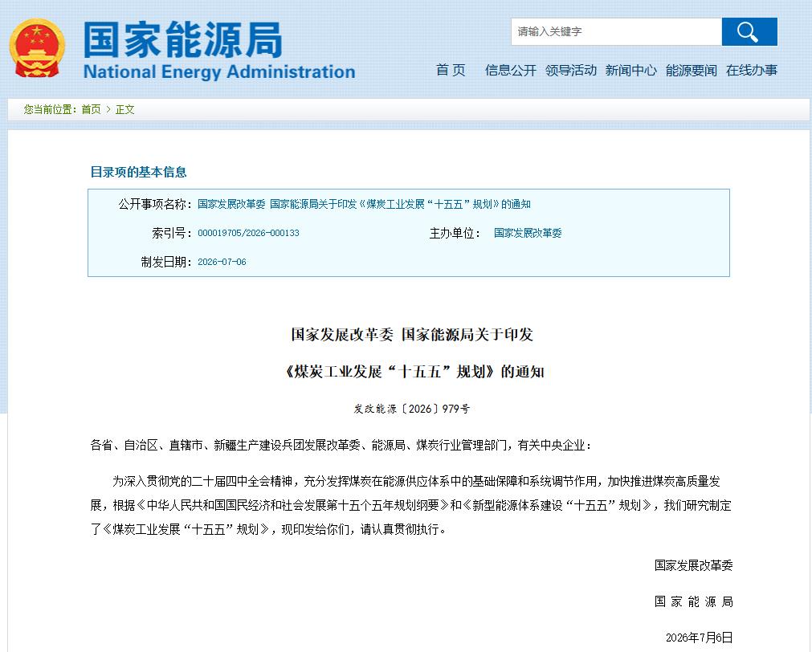Click the article title line 国家发展改革委 国家能源局关于印发
This screenshot has height=652, width=812.
coord(412,335)
